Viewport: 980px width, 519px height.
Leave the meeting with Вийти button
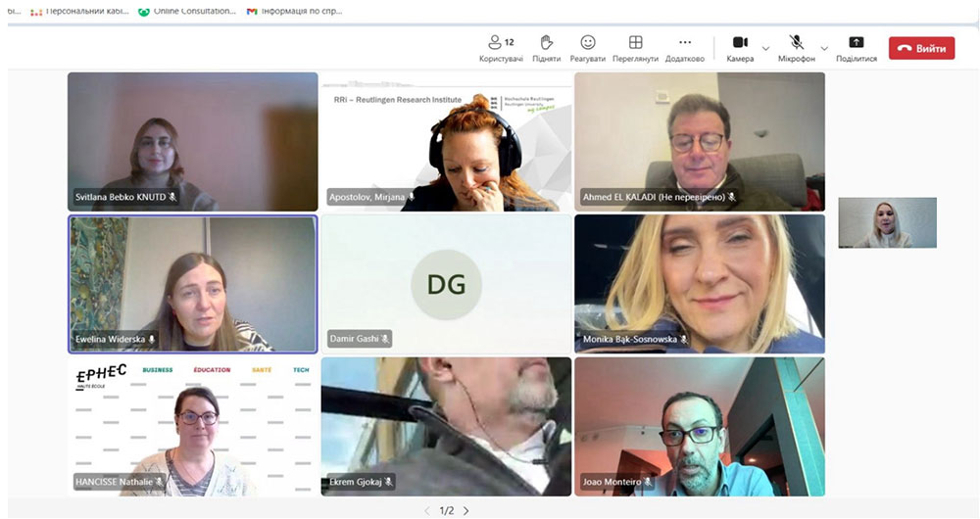pos(921,48)
